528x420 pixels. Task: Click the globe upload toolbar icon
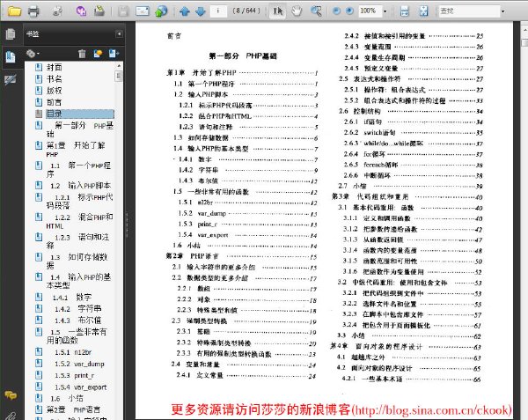pos(161,11)
